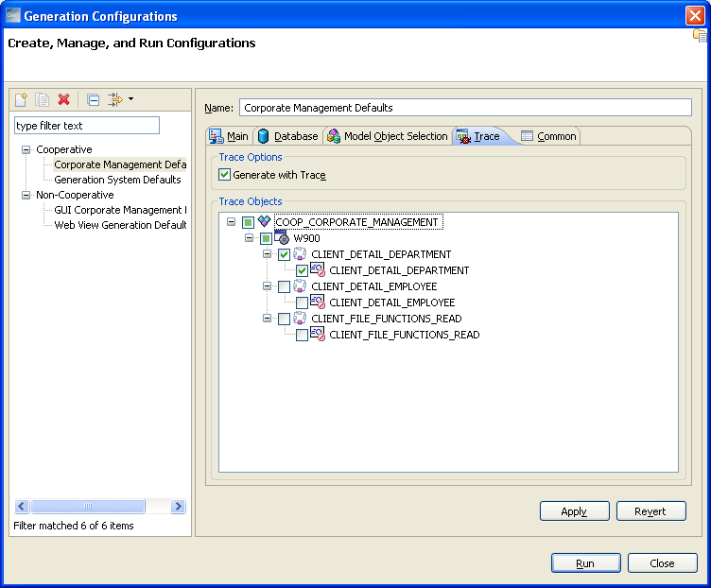Image resolution: width=711 pixels, height=588 pixels.
Task: Click the CLIENT_DETAIL_EMPLOYEE parent node icon
Action: pos(300,286)
